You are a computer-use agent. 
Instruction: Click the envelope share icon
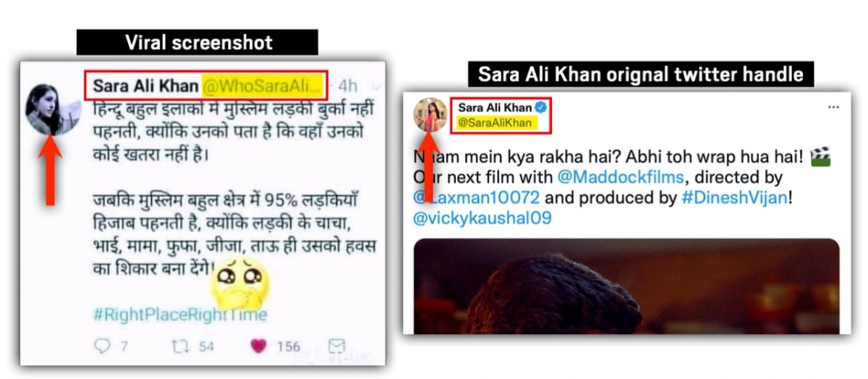337,346
